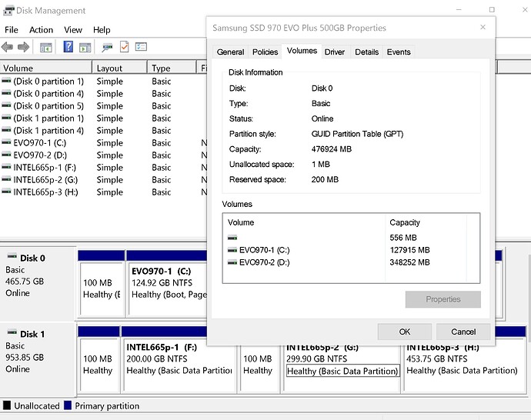The image size is (531, 420).
Task: Maximize the Disk Management window
Action: [x=492, y=10]
